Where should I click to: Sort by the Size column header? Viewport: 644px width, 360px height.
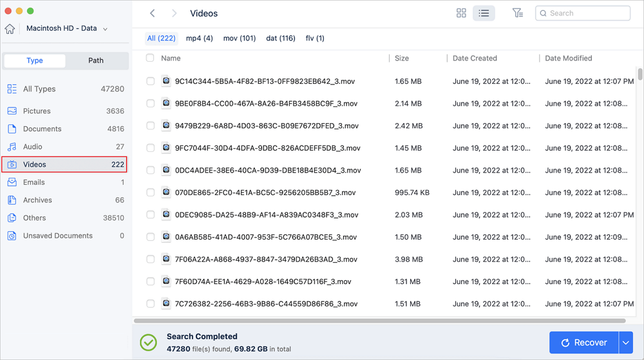pos(402,59)
